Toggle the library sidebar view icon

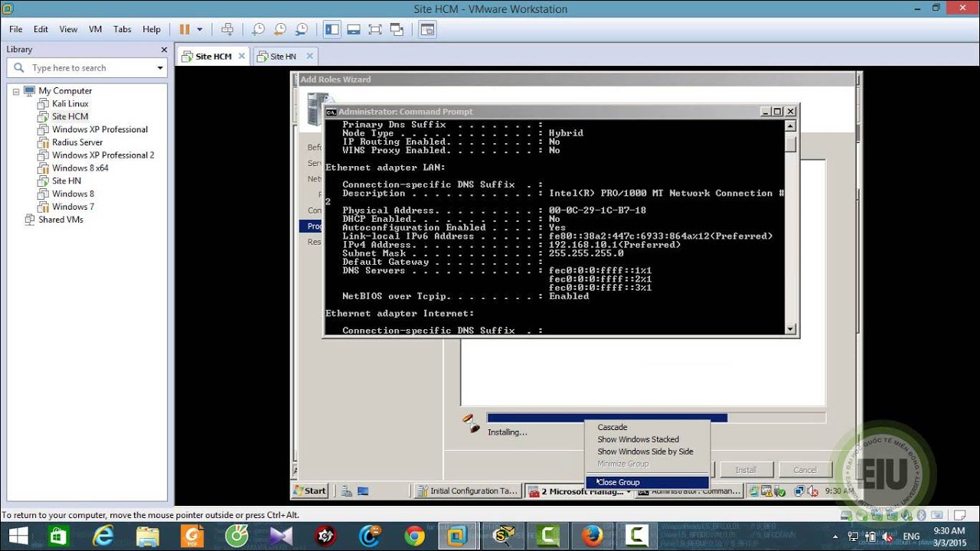[332, 29]
